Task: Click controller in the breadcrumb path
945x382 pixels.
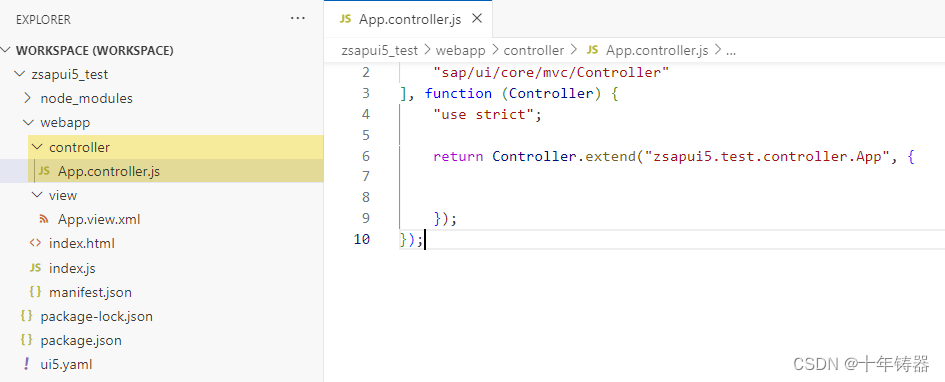Action: 534,51
